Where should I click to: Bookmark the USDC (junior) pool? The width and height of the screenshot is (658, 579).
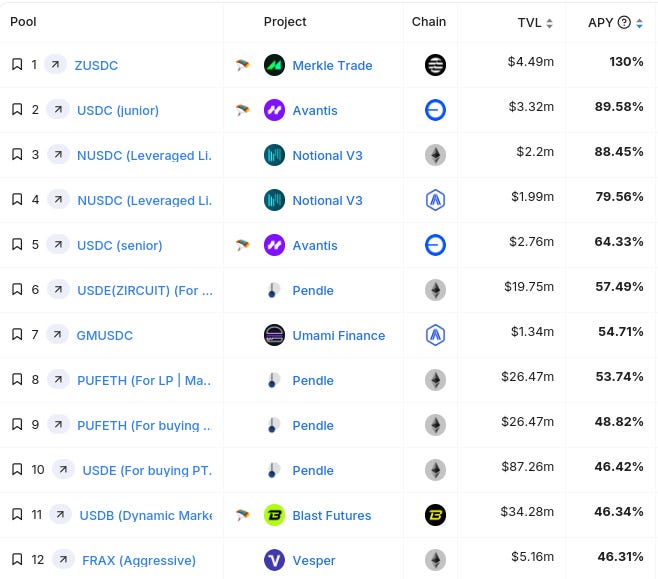coord(17,110)
